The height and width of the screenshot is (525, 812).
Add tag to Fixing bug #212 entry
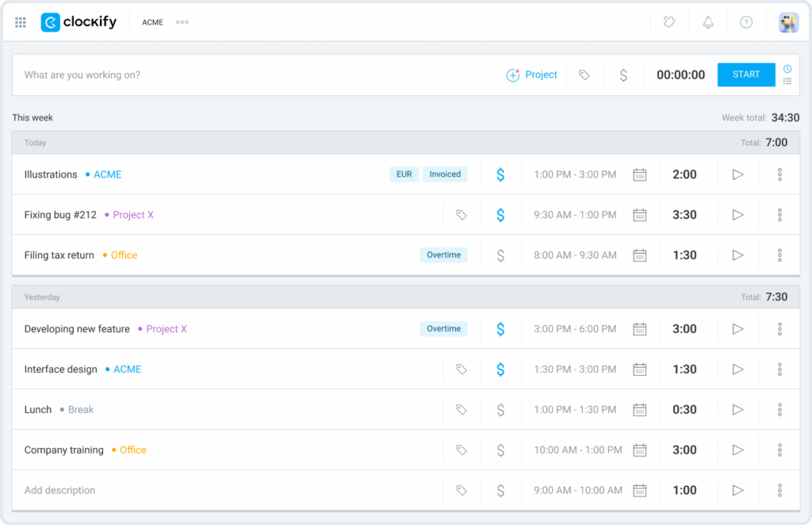[461, 215]
